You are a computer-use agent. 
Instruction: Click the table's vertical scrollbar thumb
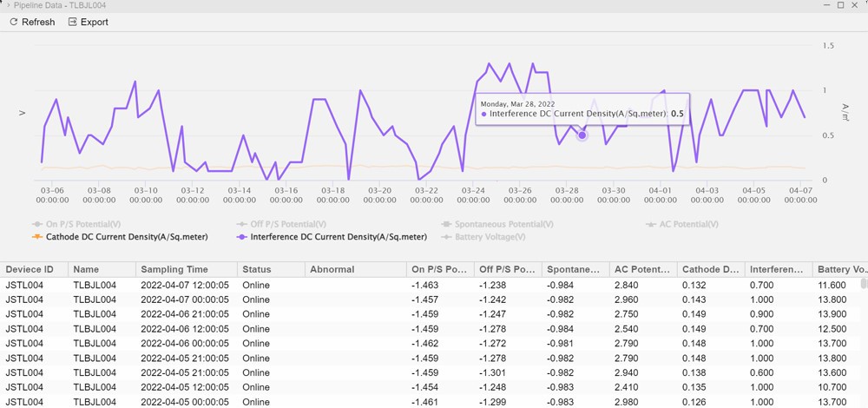point(864,284)
